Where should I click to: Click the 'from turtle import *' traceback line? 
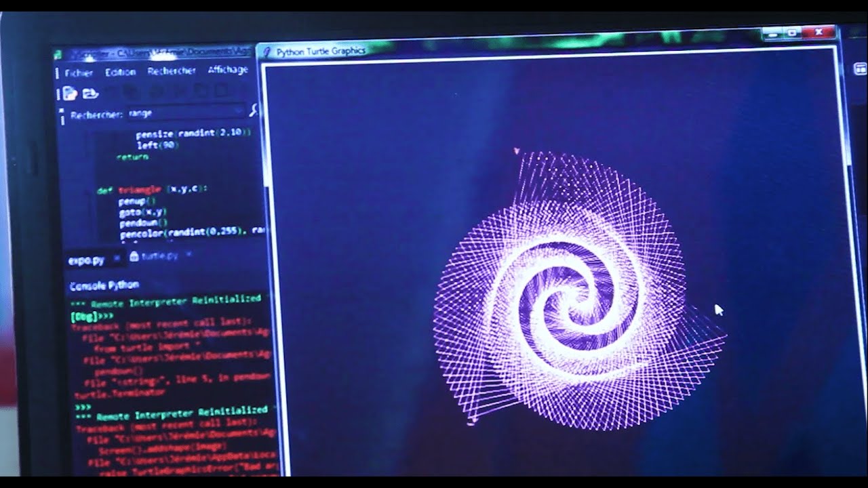(x=147, y=346)
